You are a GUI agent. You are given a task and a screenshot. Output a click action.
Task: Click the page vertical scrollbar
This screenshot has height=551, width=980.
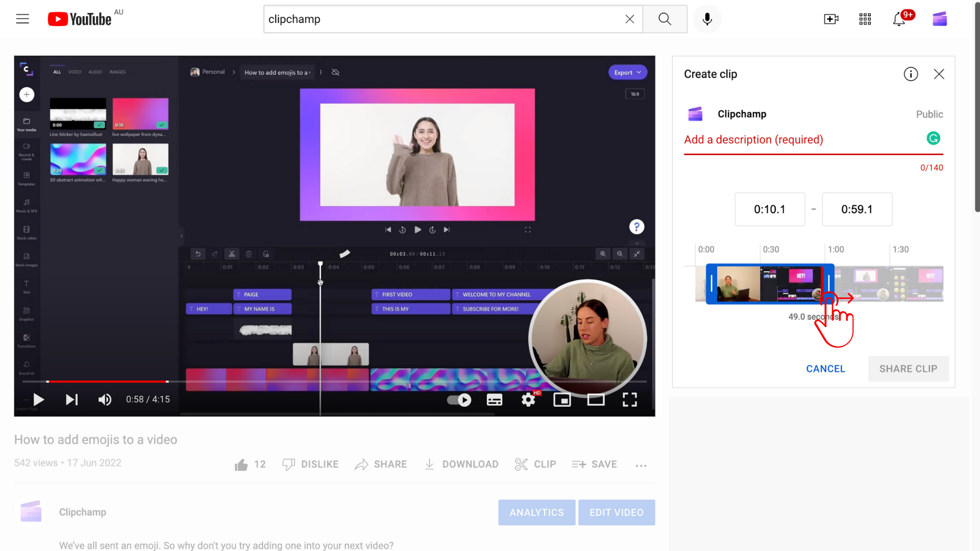(977, 107)
